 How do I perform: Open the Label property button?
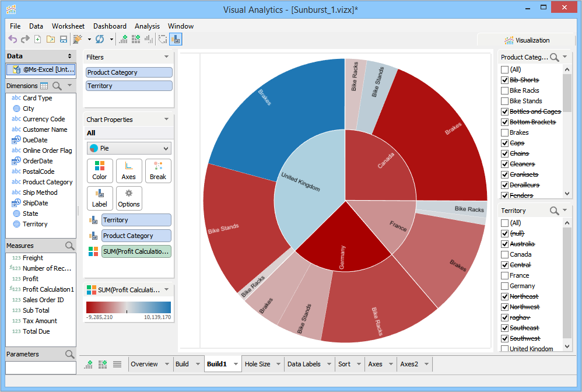100,198
